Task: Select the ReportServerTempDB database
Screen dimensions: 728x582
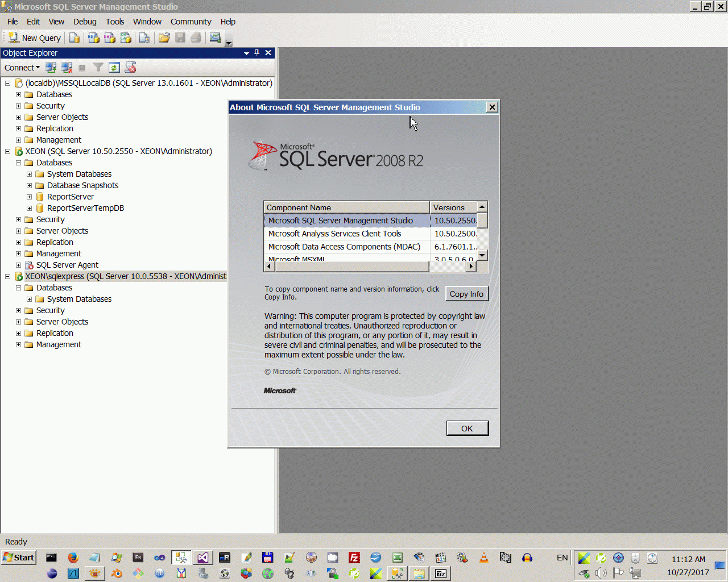Action: (85, 208)
